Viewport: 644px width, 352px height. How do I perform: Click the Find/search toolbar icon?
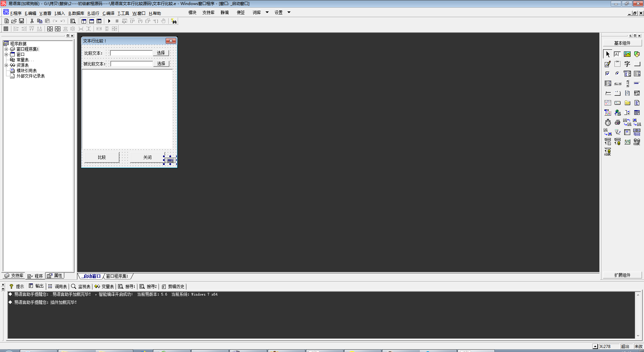[73, 21]
